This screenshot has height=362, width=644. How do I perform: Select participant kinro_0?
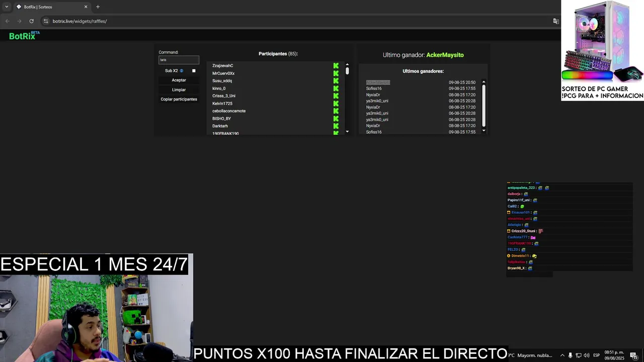[219, 88]
